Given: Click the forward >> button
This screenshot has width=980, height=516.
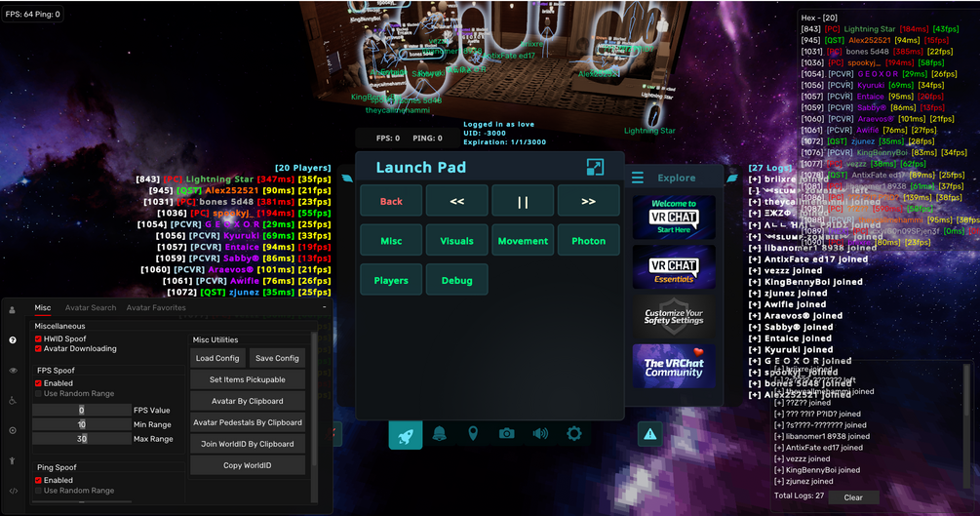Looking at the screenshot, I should pos(588,201).
